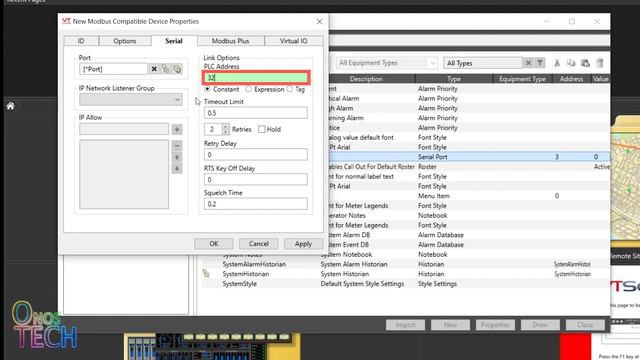Select the Serial Port row

tap(469, 157)
